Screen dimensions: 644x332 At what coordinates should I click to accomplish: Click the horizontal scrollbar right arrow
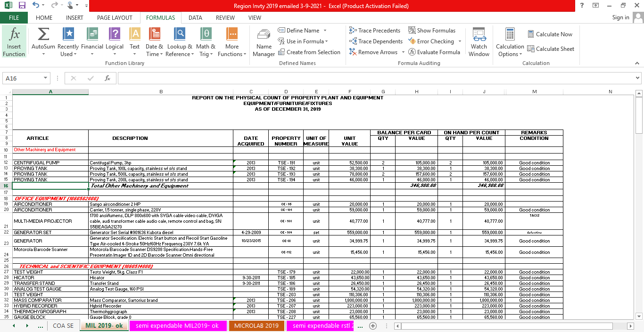click(x=630, y=326)
